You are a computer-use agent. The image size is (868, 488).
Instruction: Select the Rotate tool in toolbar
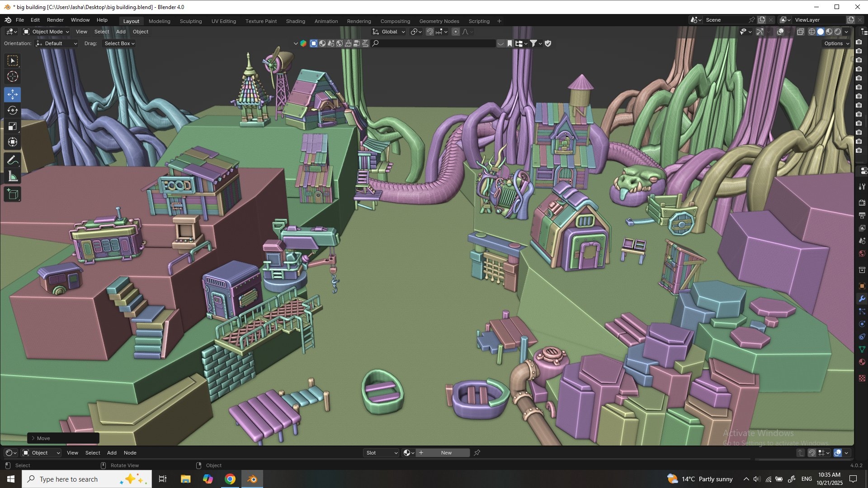(x=13, y=111)
